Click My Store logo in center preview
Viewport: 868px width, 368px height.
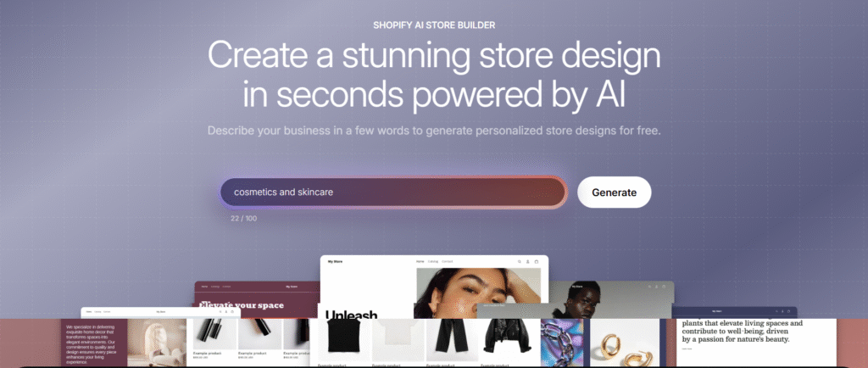click(334, 261)
